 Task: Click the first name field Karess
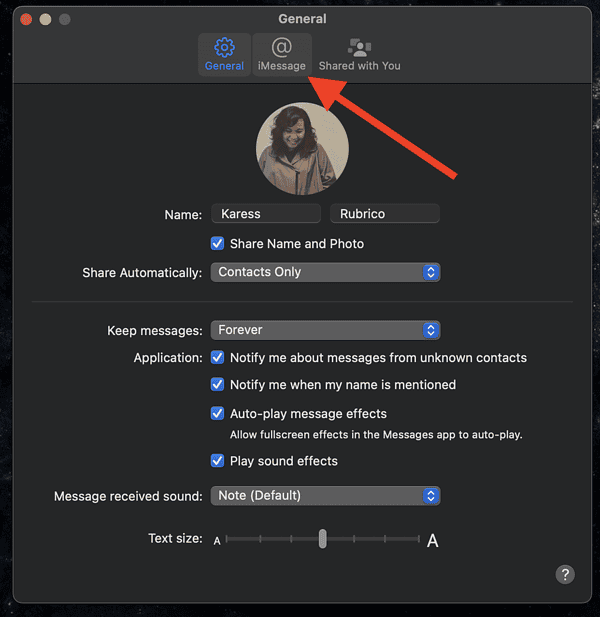pos(265,214)
